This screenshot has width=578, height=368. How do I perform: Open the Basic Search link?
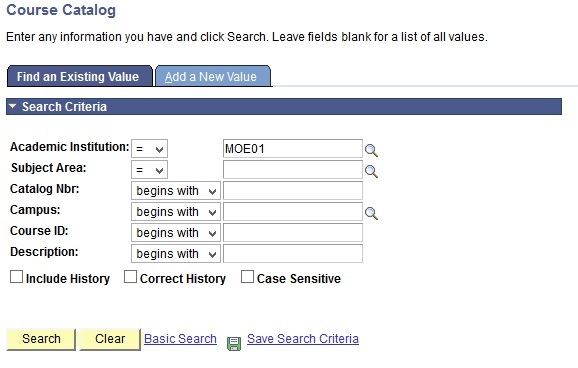[x=180, y=339]
